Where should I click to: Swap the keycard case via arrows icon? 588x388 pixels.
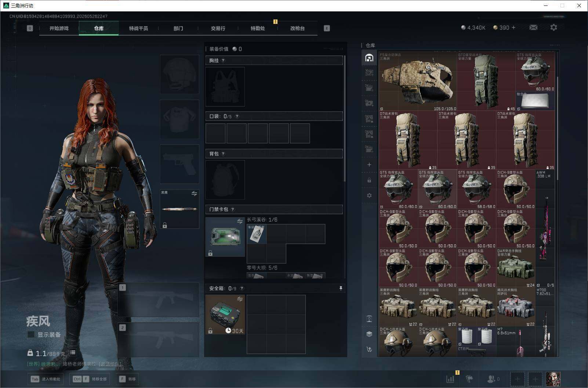pos(240,221)
